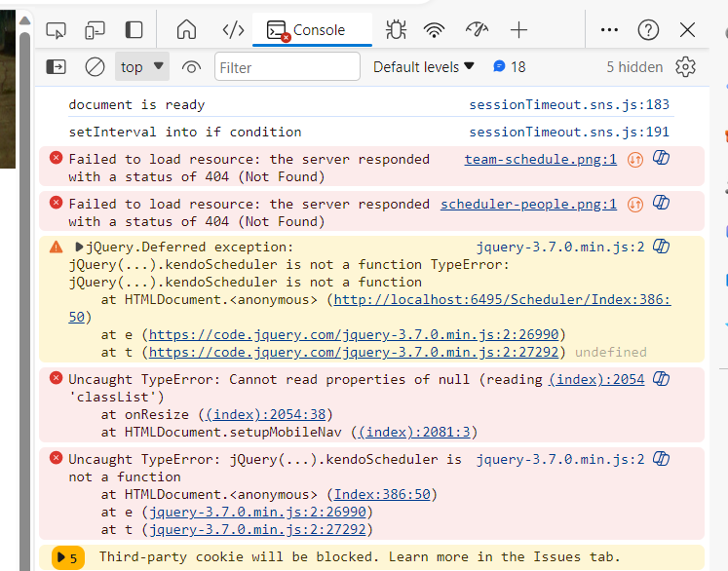Open the Network panel wifi icon
The image size is (728, 571).
435,30
